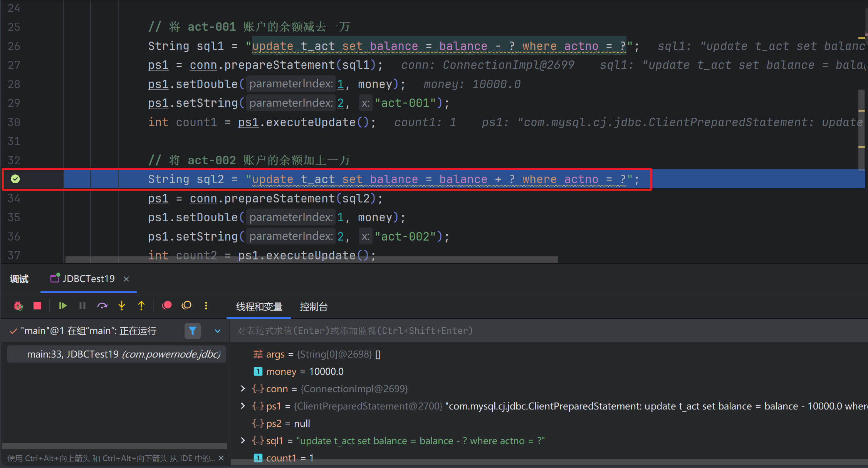The height and width of the screenshot is (468, 868).
Task: Click the Rerun debug bug icon
Action: tap(18, 306)
